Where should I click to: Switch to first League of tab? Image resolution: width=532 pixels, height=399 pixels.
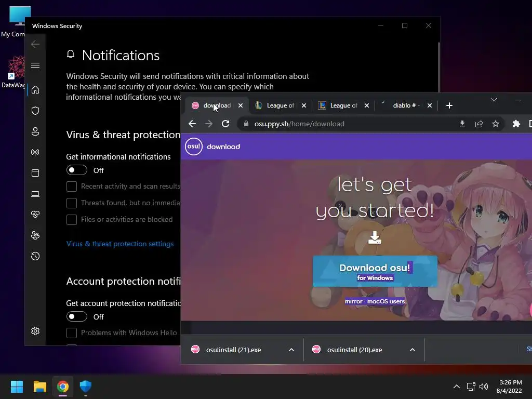point(280,105)
